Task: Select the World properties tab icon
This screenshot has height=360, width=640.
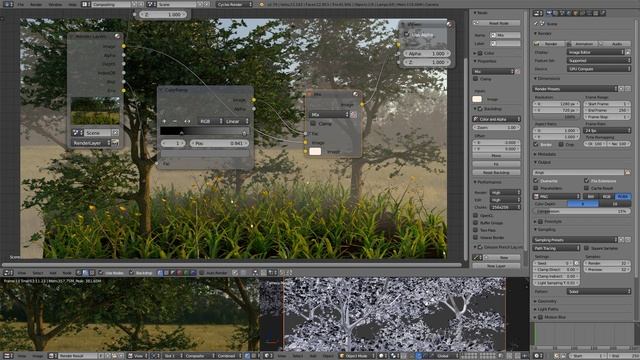Action: (569, 13)
